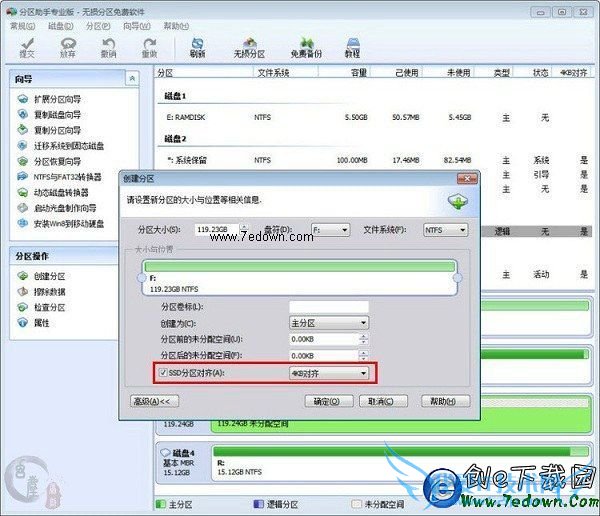The height and width of the screenshot is (516, 600).
Task: Click the 分区后的未分配空间 value field
Action: pyautogui.click(x=324, y=356)
